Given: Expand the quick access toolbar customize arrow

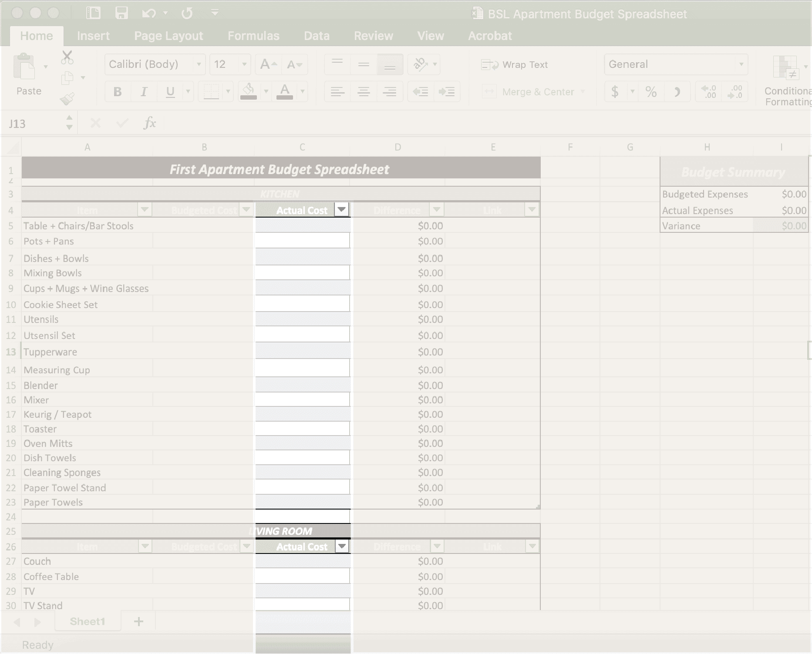Looking at the screenshot, I should pyautogui.click(x=214, y=12).
